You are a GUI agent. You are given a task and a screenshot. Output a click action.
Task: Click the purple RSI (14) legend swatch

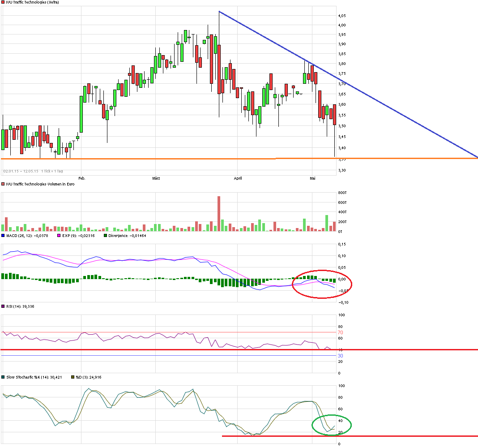coord(3,306)
